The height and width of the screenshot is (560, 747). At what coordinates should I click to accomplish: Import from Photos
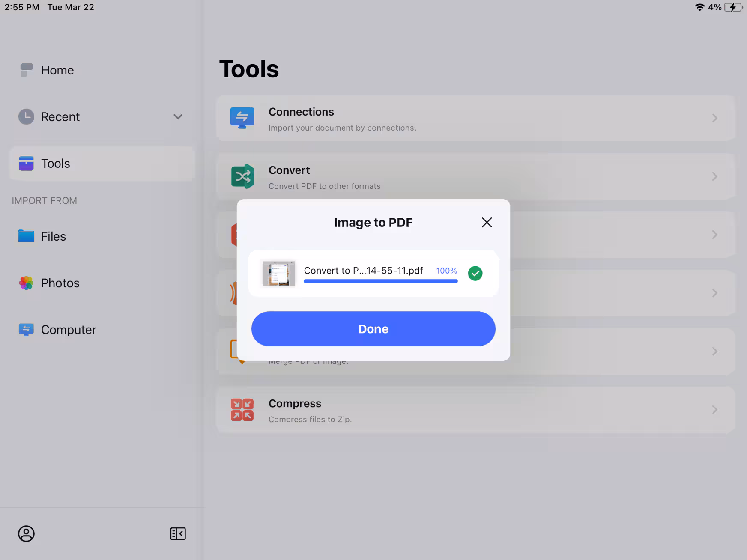point(102,283)
